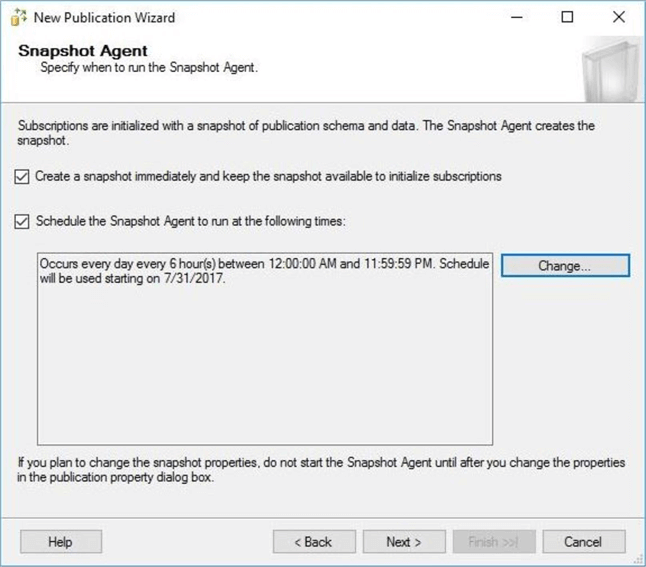Viewport: 646px width, 567px height.
Task: Open schedule editor with the Change... button
Action: click(565, 266)
